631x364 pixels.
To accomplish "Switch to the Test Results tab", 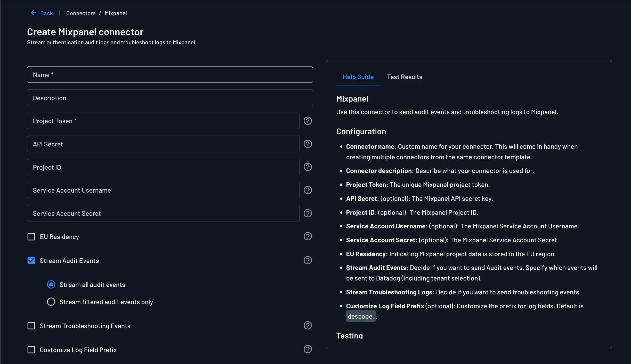I will tap(404, 77).
